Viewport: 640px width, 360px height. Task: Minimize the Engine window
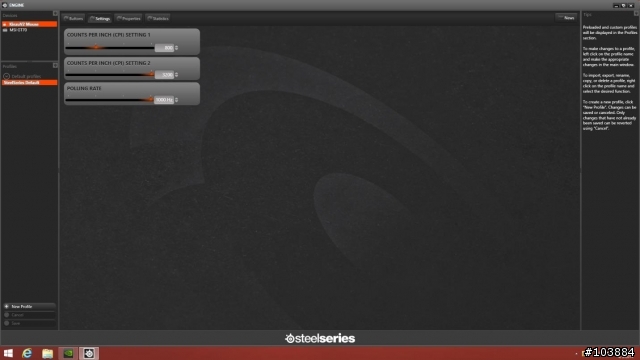(616, 5)
